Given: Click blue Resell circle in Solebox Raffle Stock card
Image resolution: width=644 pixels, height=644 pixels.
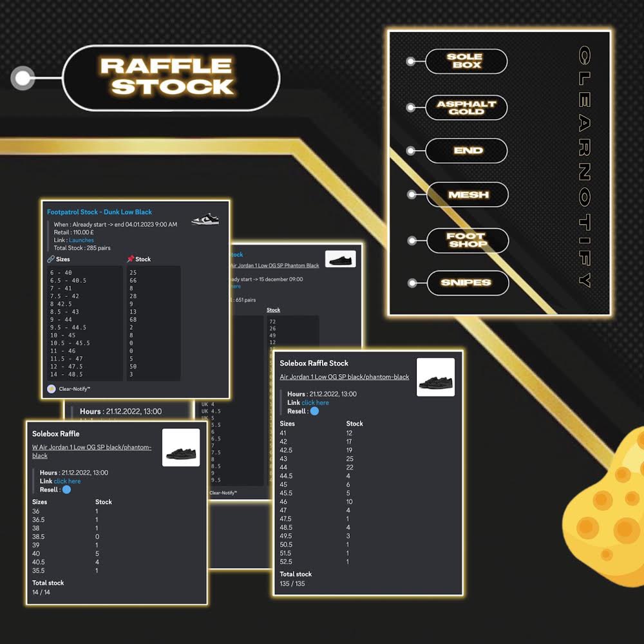Looking at the screenshot, I should click(x=315, y=411).
